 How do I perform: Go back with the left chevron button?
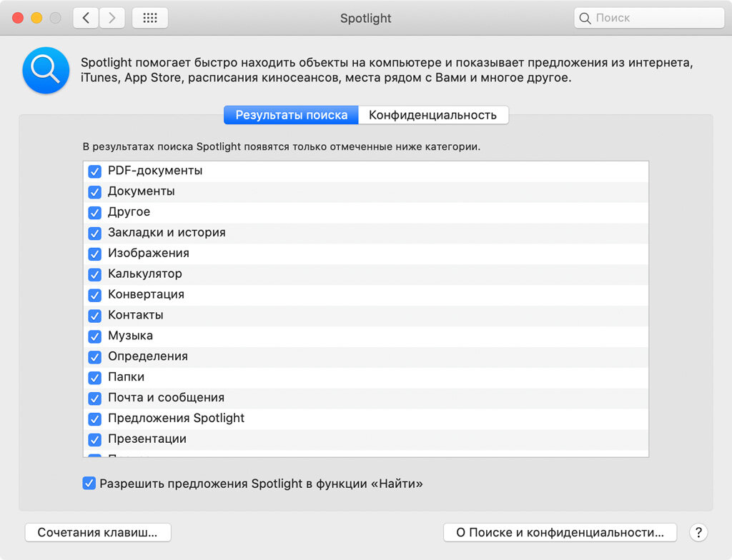[86, 18]
